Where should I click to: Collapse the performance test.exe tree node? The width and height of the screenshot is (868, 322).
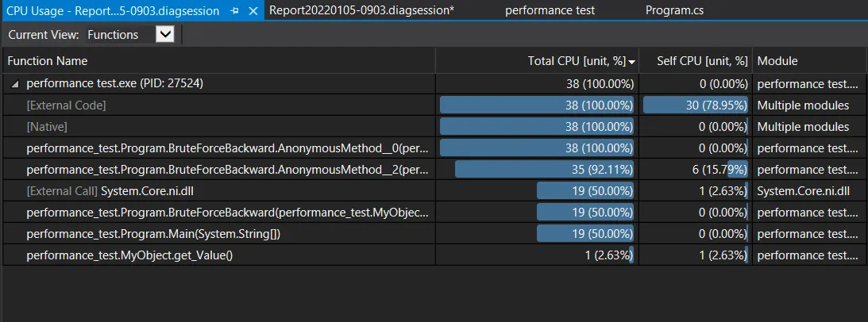(16, 83)
